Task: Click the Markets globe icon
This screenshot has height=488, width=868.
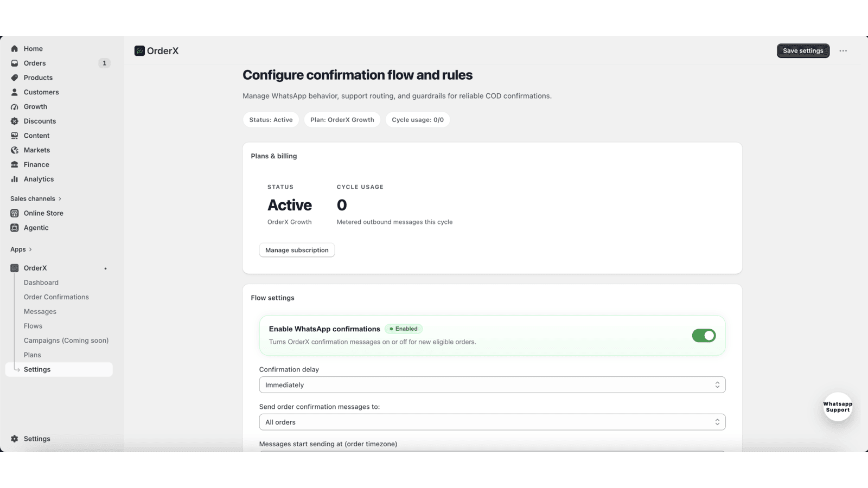Action: 15,150
